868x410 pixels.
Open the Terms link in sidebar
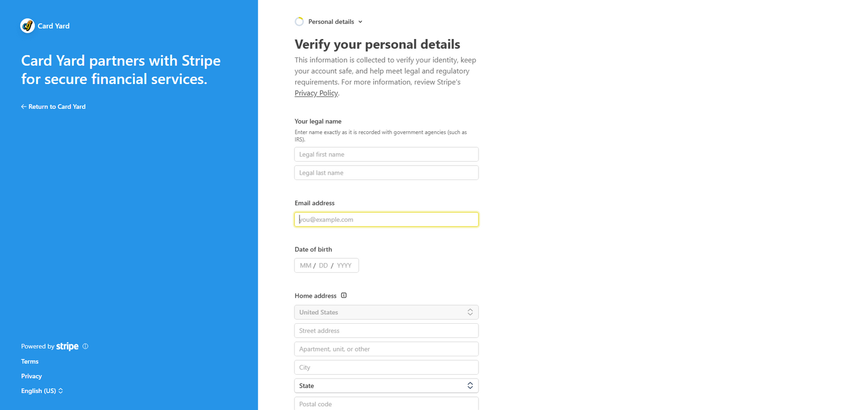30,361
